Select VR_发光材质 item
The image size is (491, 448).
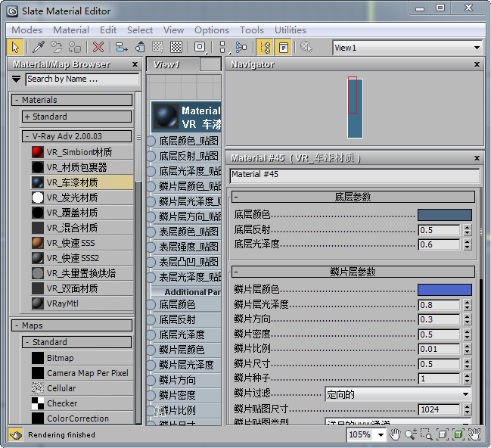[82, 198]
